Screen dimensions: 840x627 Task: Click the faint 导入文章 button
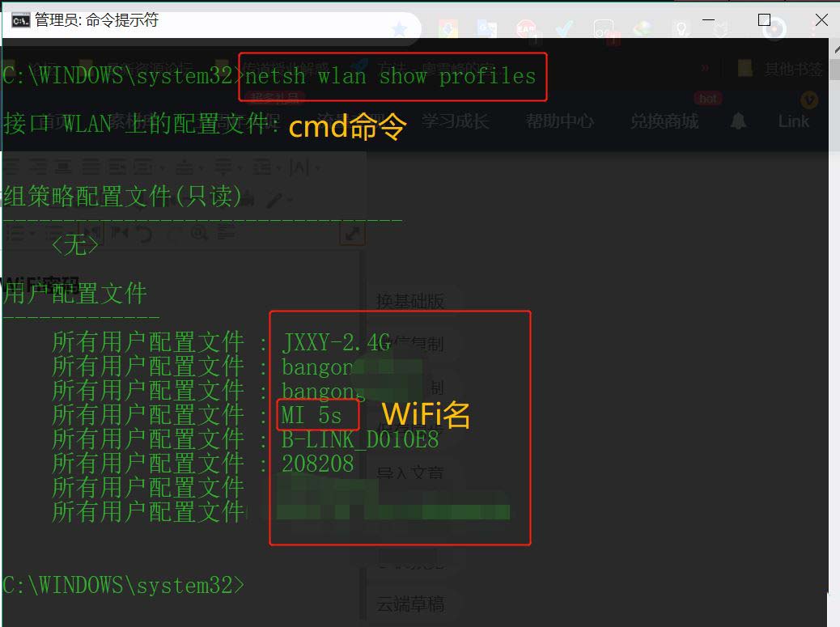pos(410,472)
